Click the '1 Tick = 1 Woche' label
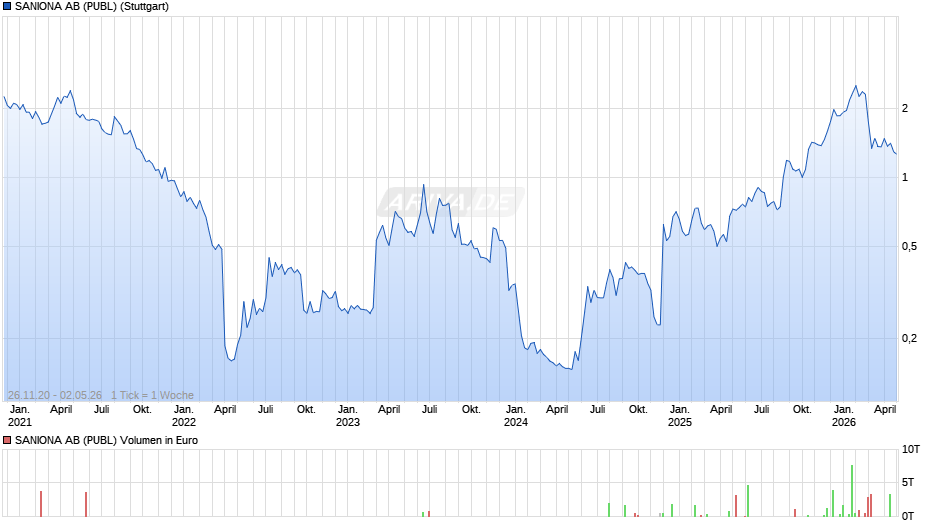940x526 pixels. pos(152,395)
